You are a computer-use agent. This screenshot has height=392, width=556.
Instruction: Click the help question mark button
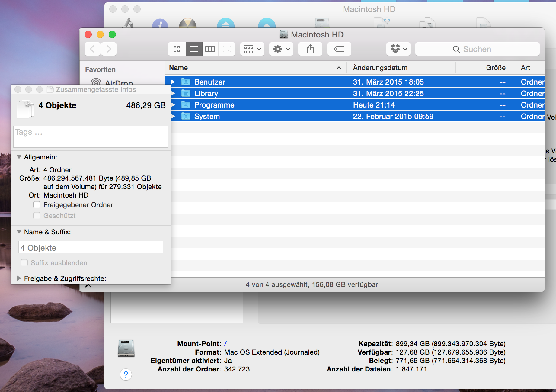pyautogui.click(x=126, y=375)
